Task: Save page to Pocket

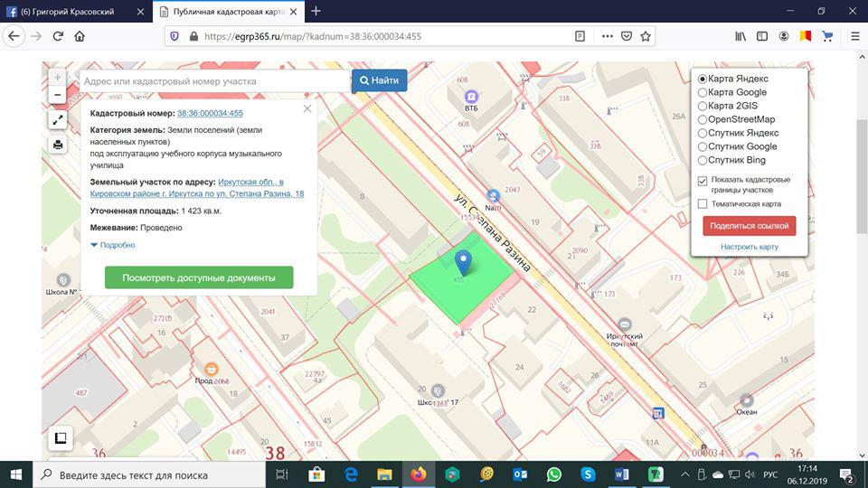Action: click(626, 36)
